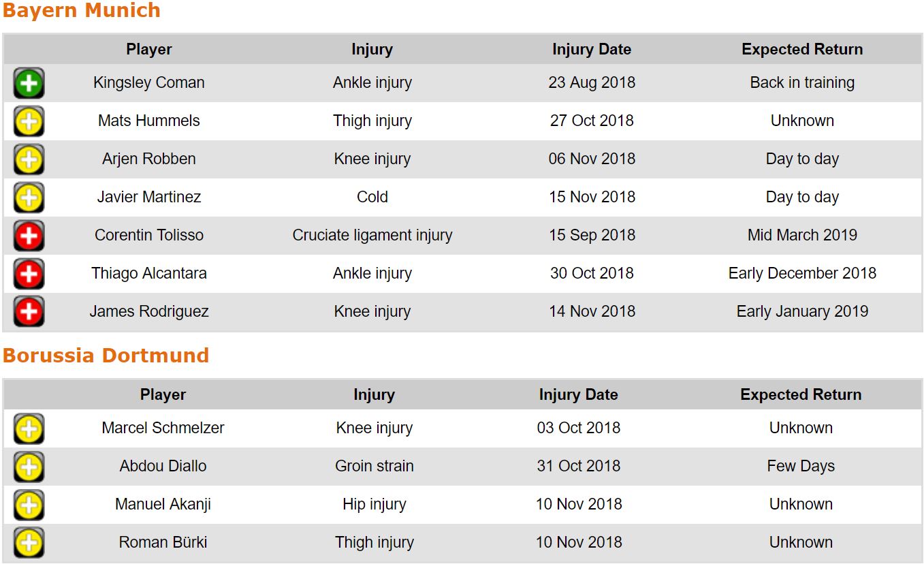Select the player name Kingsley Coman
Image resolution: width=924 pixels, height=564 pixels.
(x=148, y=82)
